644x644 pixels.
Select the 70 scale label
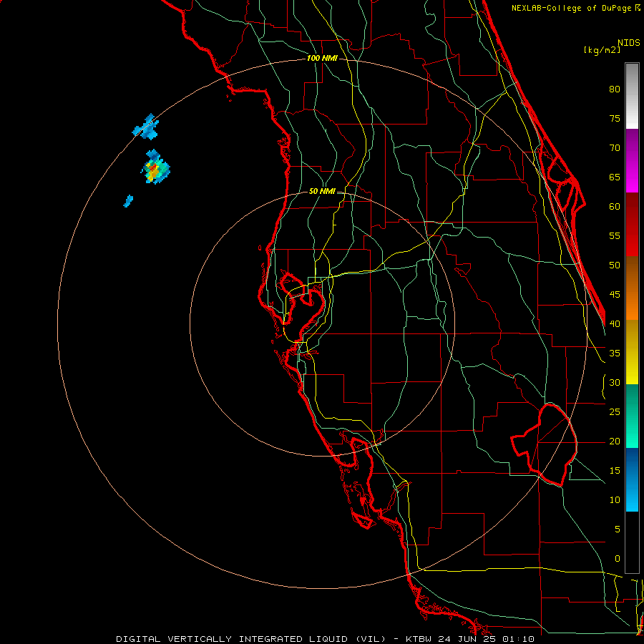point(615,148)
